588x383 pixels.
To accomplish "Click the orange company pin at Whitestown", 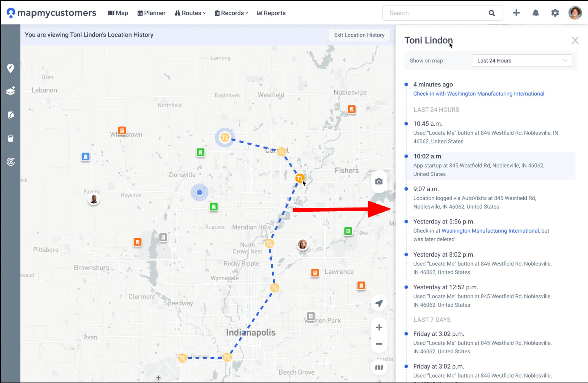I will [122, 131].
